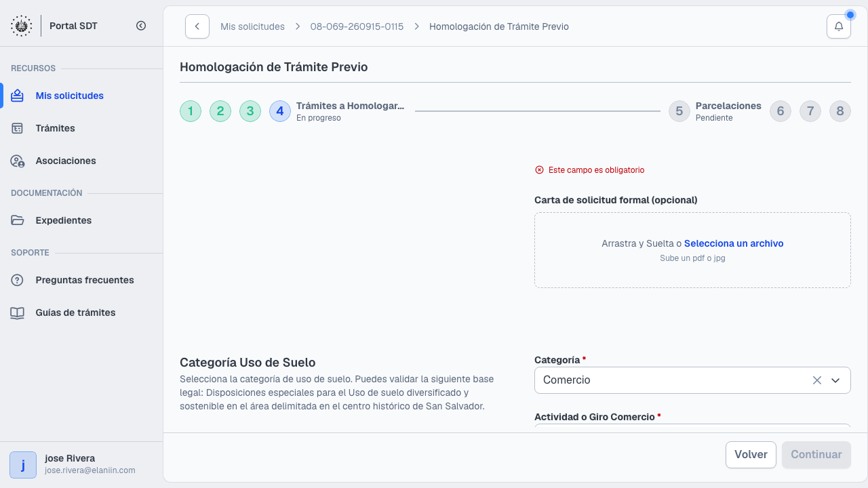This screenshot has height=488, width=868.
Task: Click the Portal SDT emblem logo
Action: (x=21, y=26)
